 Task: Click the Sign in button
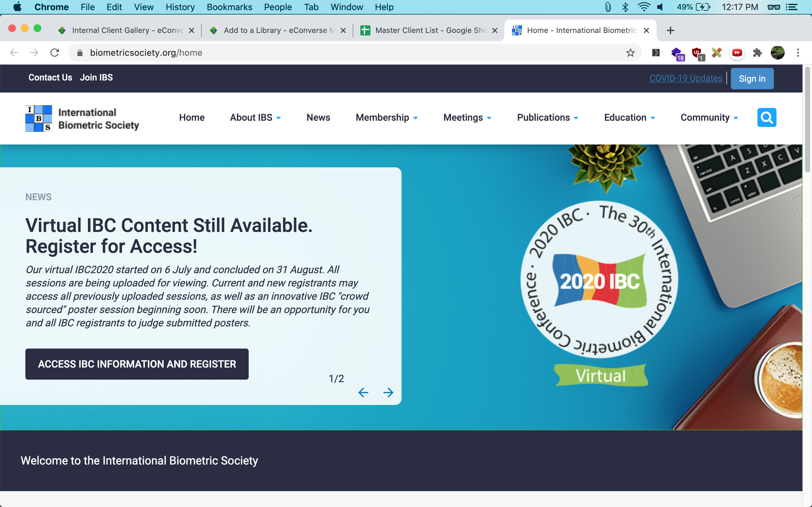[x=752, y=79]
